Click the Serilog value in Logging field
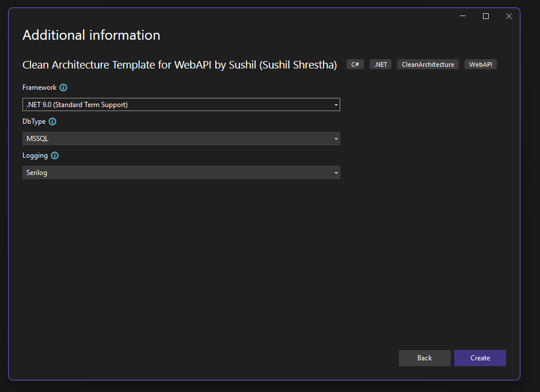The height and width of the screenshot is (392, 540). (x=36, y=172)
